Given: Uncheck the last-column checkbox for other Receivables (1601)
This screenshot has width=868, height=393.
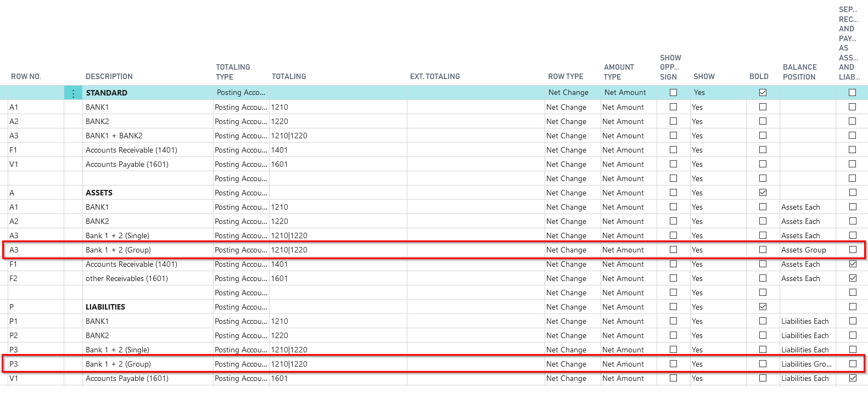Looking at the screenshot, I should coord(852,278).
